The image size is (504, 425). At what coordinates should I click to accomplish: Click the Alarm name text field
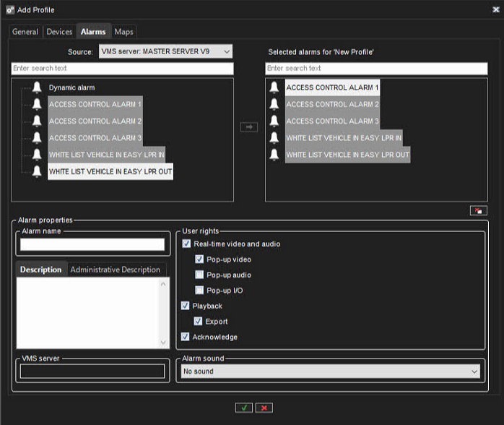[92, 244]
